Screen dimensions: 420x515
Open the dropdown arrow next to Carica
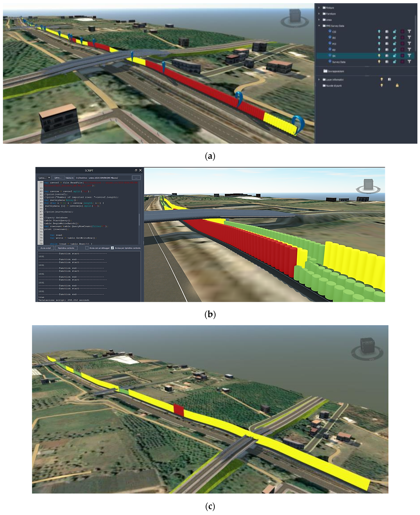coord(49,178)
